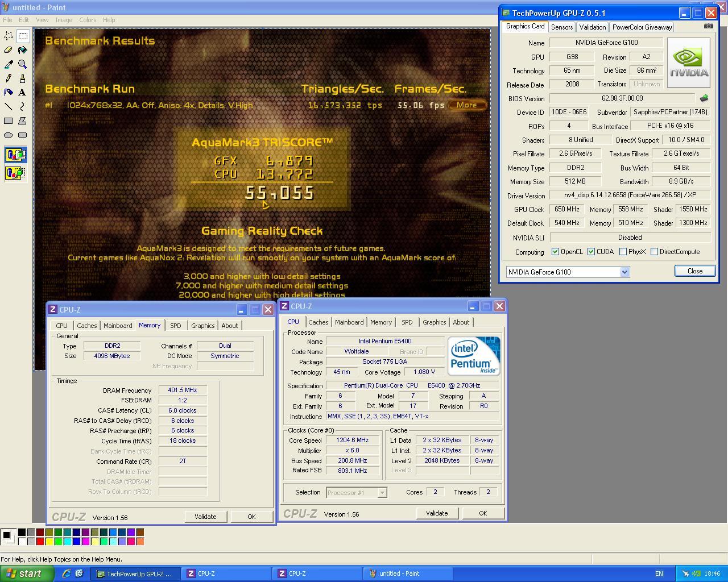Click the EN language indicator in taskbar

pyautogui.click(x=659, y=573)
